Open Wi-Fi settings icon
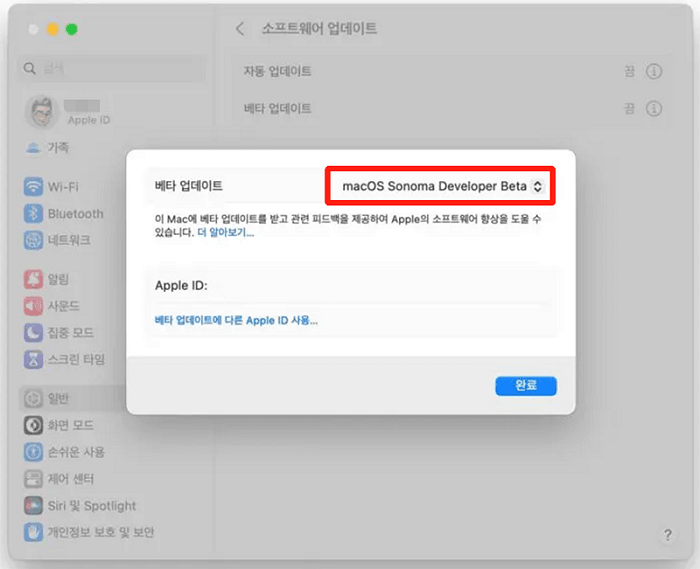The height and width of the screenshot is (569, 700). point(33,187)
